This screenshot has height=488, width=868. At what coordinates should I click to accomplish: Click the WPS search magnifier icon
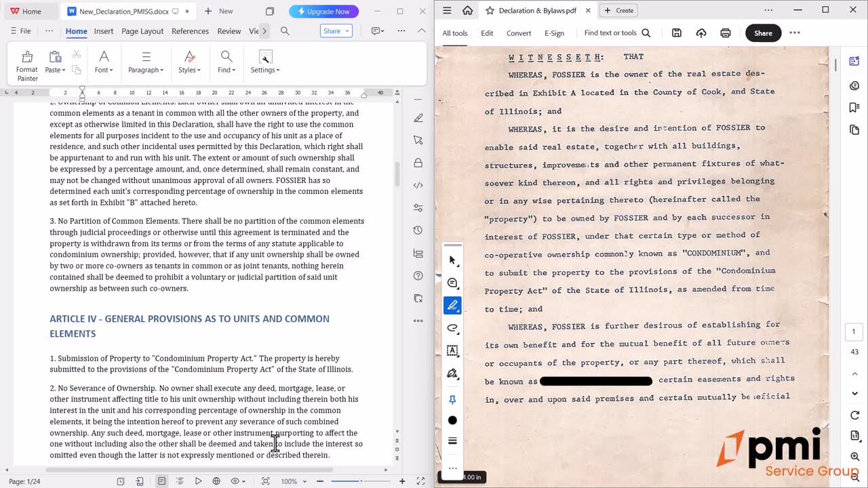coord(285,31)
